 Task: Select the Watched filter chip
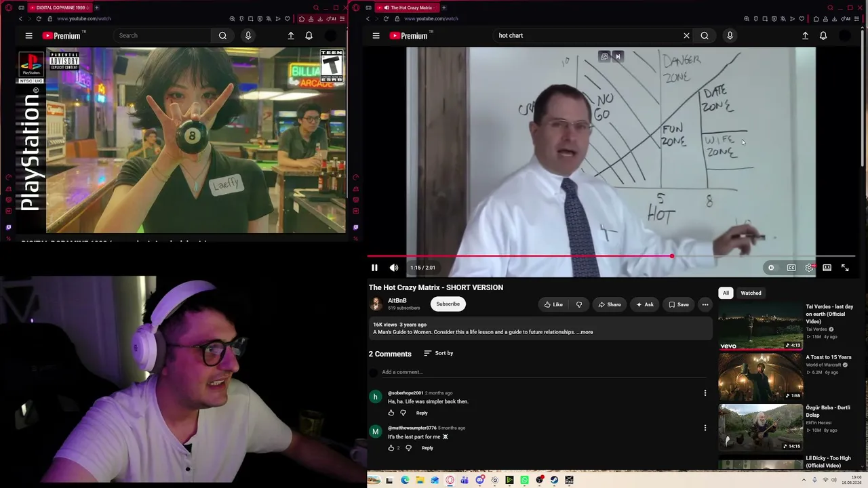(751, 293)
